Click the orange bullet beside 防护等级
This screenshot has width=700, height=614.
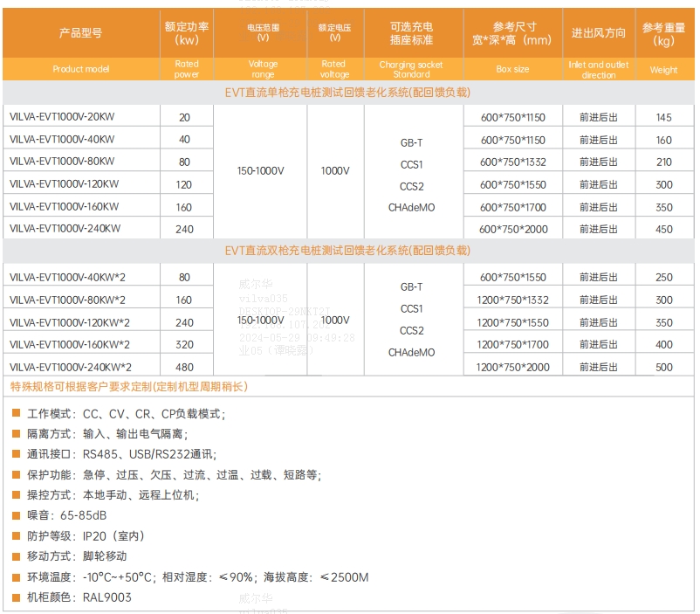click(17, 536)
